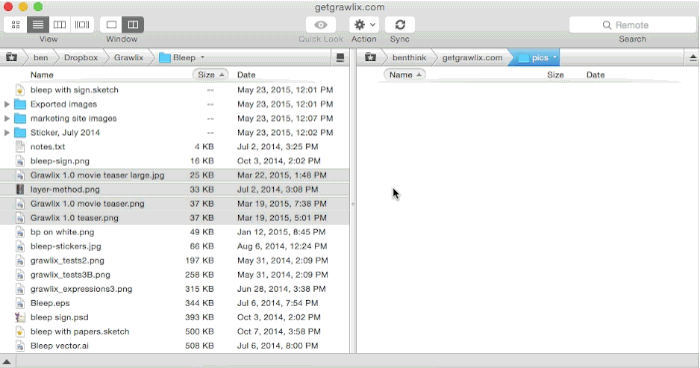
Task: Go to getgrawlix.com breadcrumb
Action: point(472,58)
